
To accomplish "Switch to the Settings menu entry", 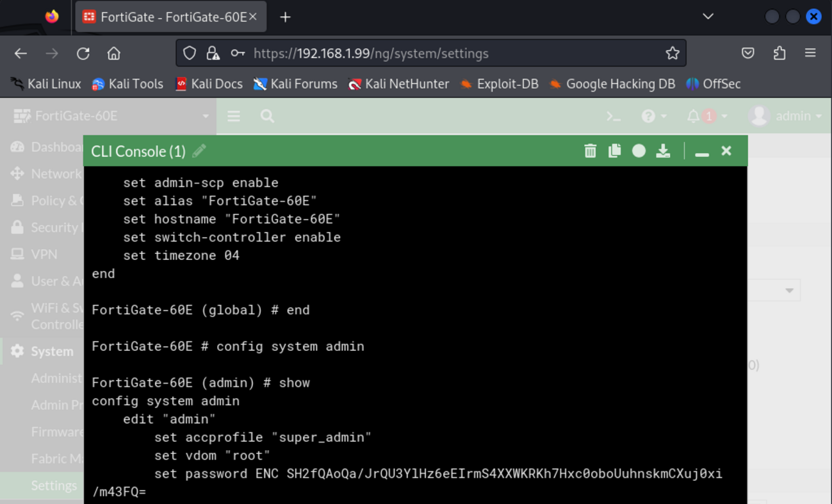I will pos(54,485).
